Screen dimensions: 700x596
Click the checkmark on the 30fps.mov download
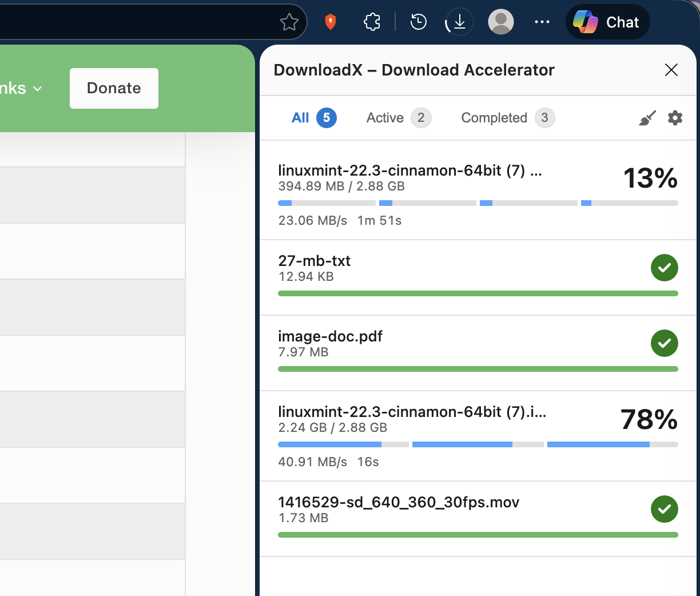tap(664, 509)
